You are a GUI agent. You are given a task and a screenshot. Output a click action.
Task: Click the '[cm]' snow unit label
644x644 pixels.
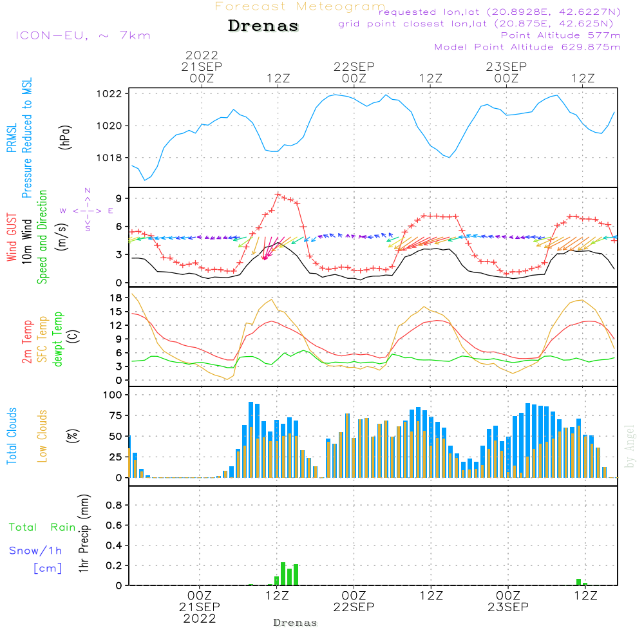pos(48,569)
